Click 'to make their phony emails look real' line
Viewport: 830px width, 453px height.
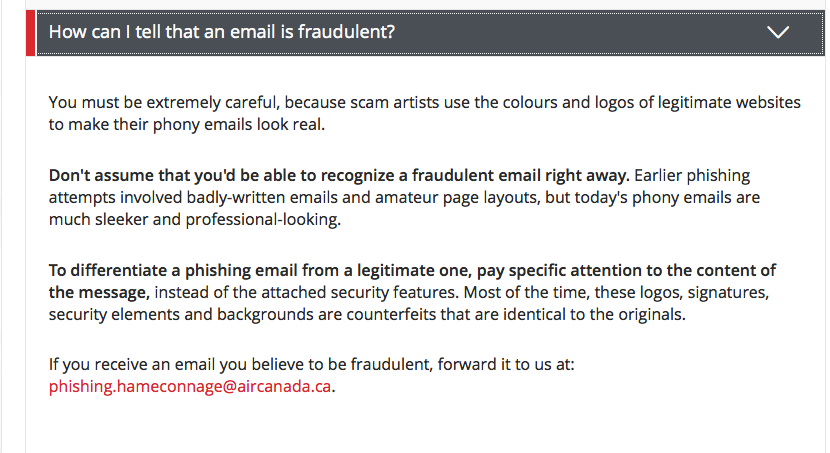pyautogui.click(x=187, y=124)
